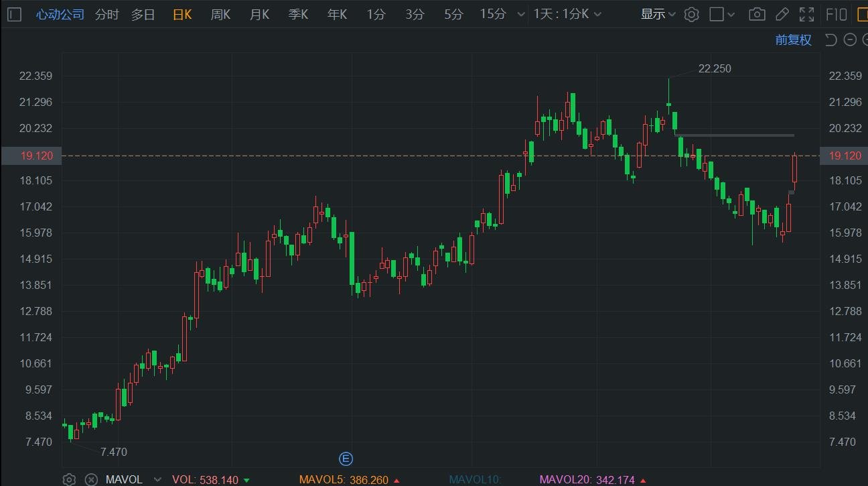The width and height of the screenshot is (868, 486).
Task: Choose the 15分 fifteen-minute interval
Action: (493, 14)
